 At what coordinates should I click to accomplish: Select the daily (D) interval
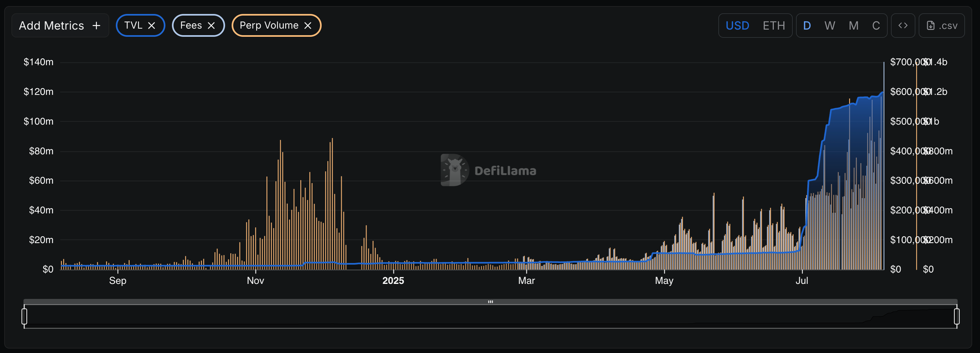pos(807,25)
